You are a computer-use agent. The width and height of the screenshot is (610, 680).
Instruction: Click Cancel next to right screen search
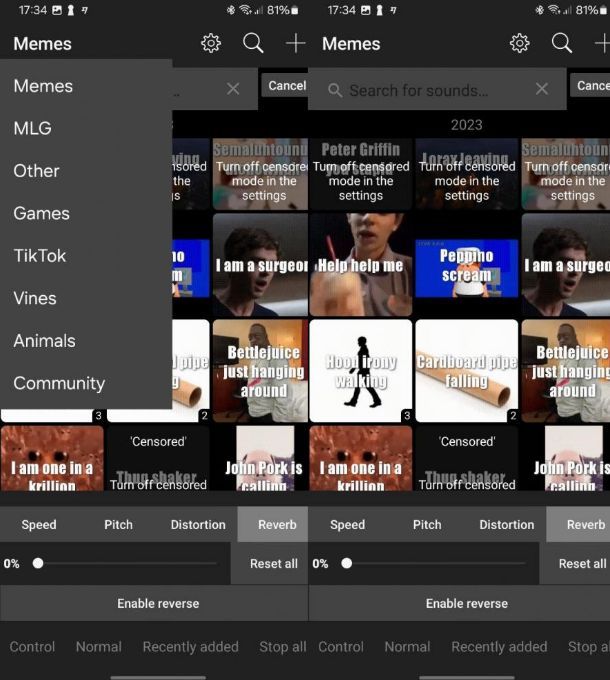(x=590, y=85)
